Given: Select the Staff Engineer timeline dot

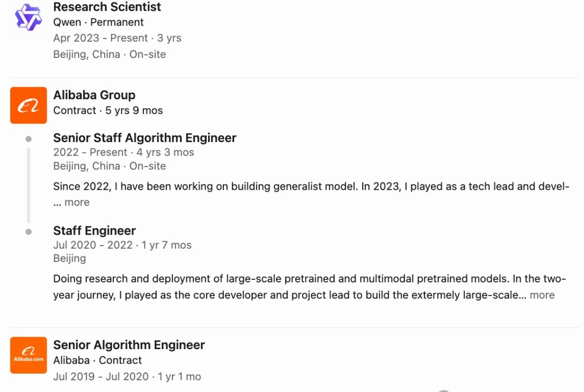Looking at the screenshot, I should click(28, 232).
